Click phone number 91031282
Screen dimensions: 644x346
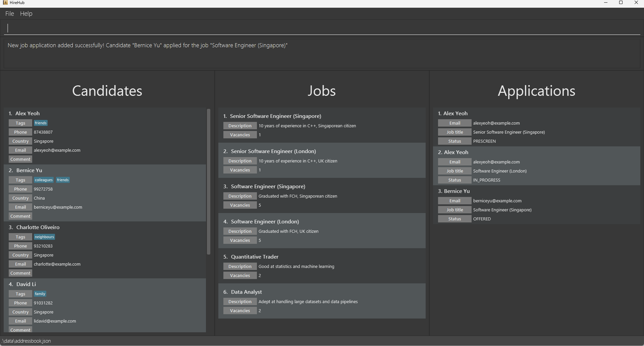43,303
